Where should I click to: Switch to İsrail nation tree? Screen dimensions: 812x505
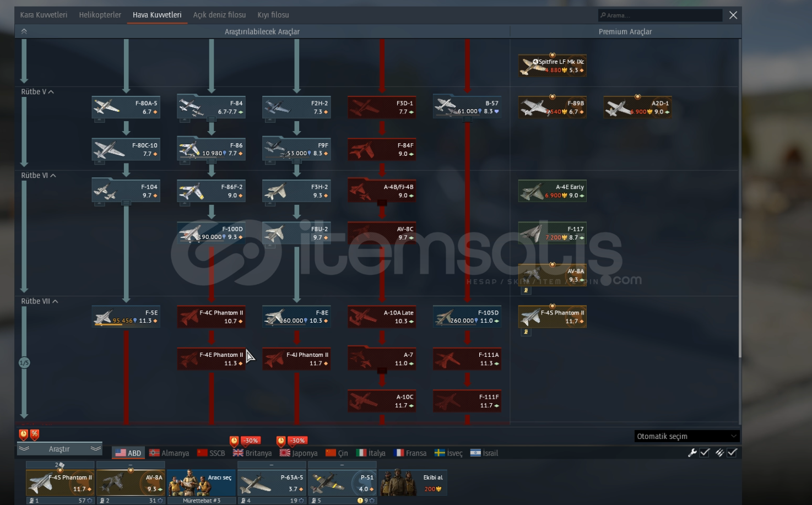click(x=484, y=453)
